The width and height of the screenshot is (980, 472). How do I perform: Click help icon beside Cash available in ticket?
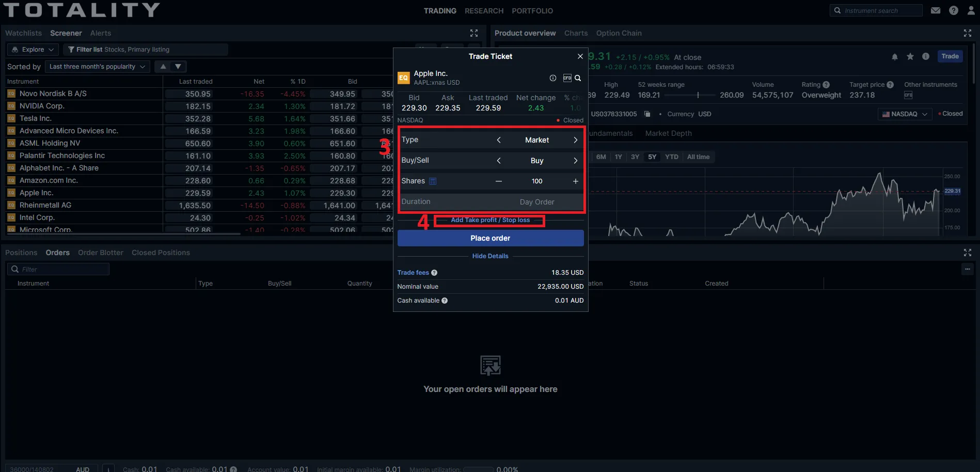pyautogui.click(x=445, y=301)
